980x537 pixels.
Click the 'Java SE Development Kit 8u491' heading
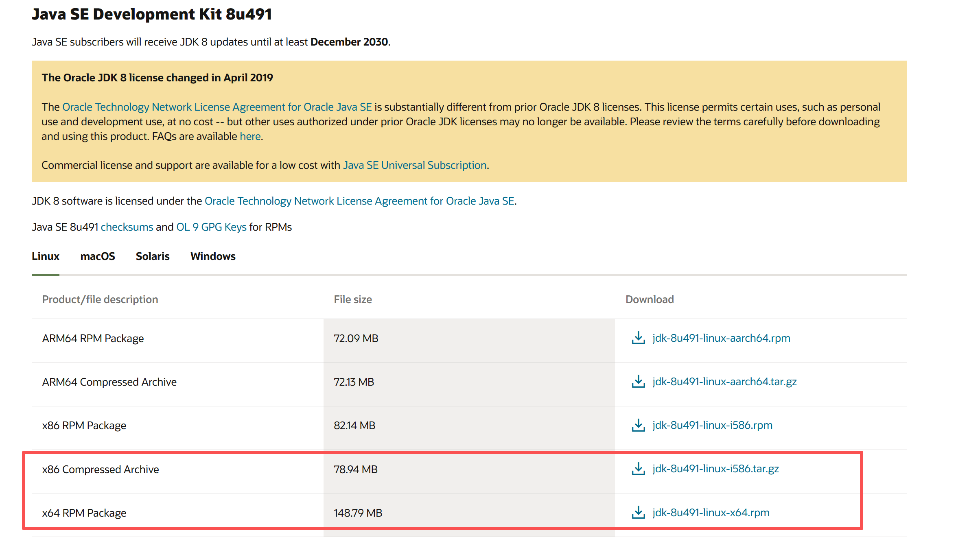tap(152, 14)
